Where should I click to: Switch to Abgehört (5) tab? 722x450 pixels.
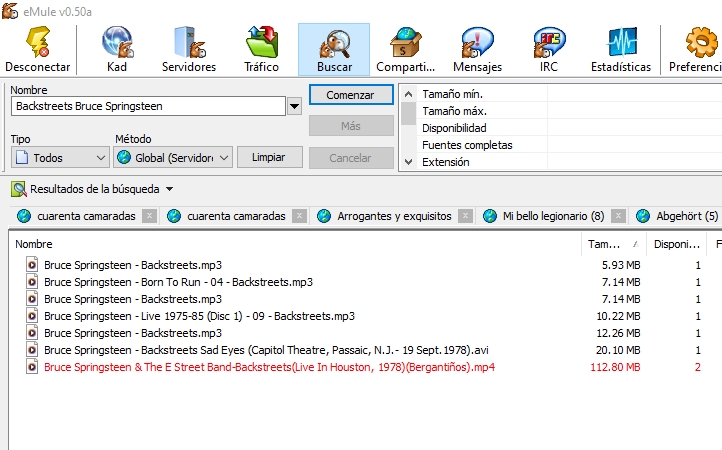687,216
